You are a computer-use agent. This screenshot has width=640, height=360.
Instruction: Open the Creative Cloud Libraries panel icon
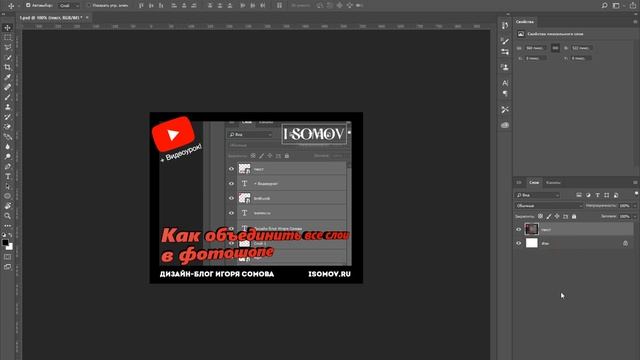505,125
